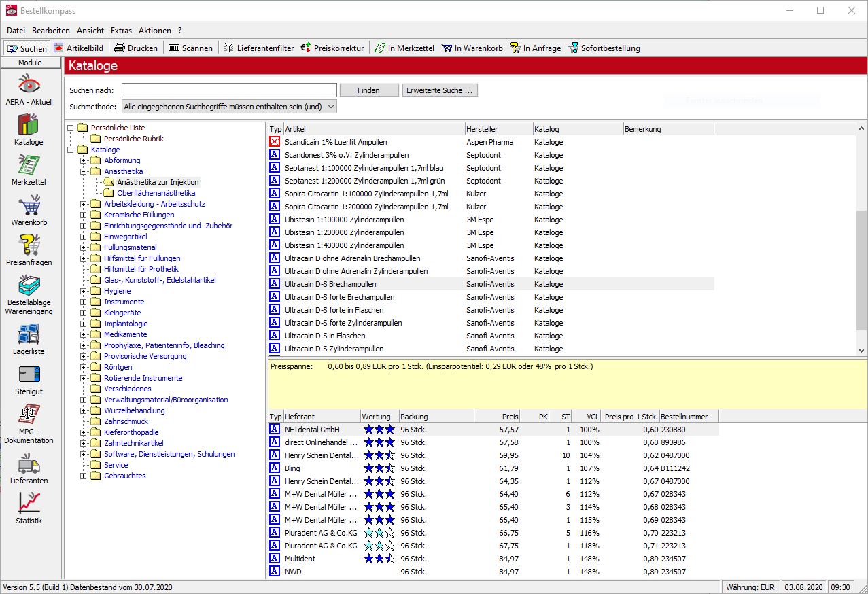Click type icon of NETdental GmbH row
This screenshot has height=594, width=868.
click(275, 430)
